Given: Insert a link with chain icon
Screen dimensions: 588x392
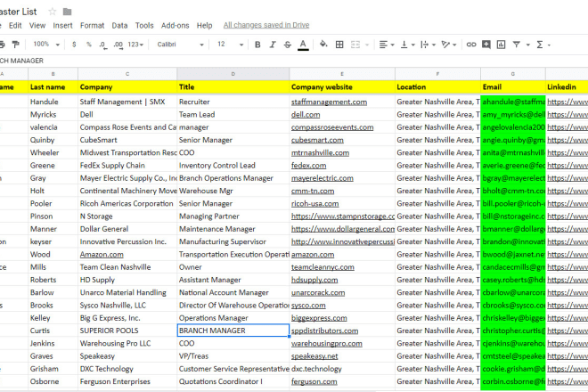Looking at the screenshot, I should tap(471, 45).
